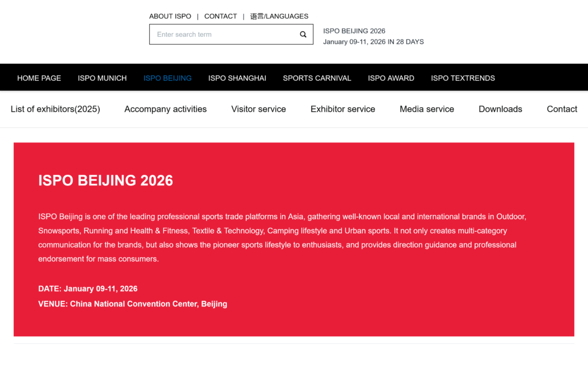
Task: Navigate to SPORTS CARNIVAL
Action: (x=316, y=77)
